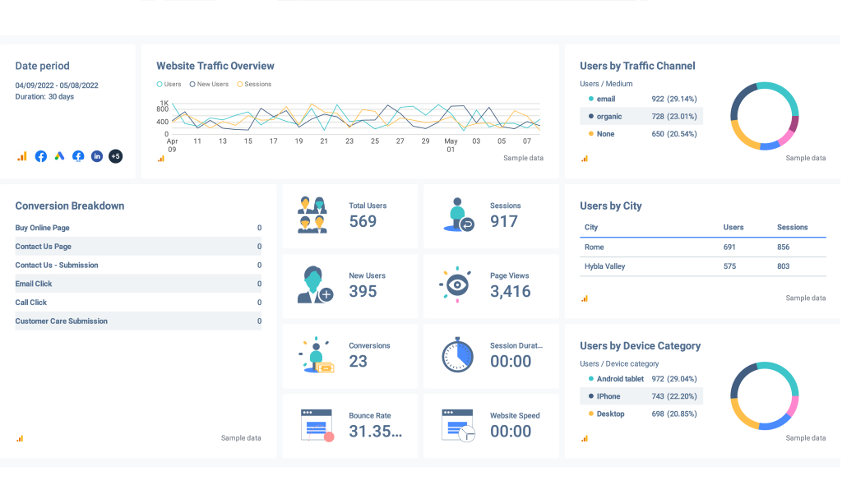Toggle the Sessions legend item in traffic chart
The image size is (842, 504).
[x=254, y=84]
